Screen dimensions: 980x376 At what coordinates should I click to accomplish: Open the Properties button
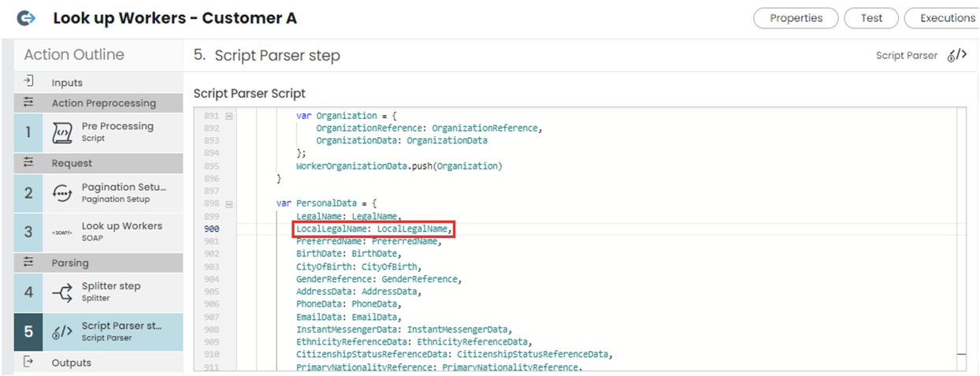point(796,18)
